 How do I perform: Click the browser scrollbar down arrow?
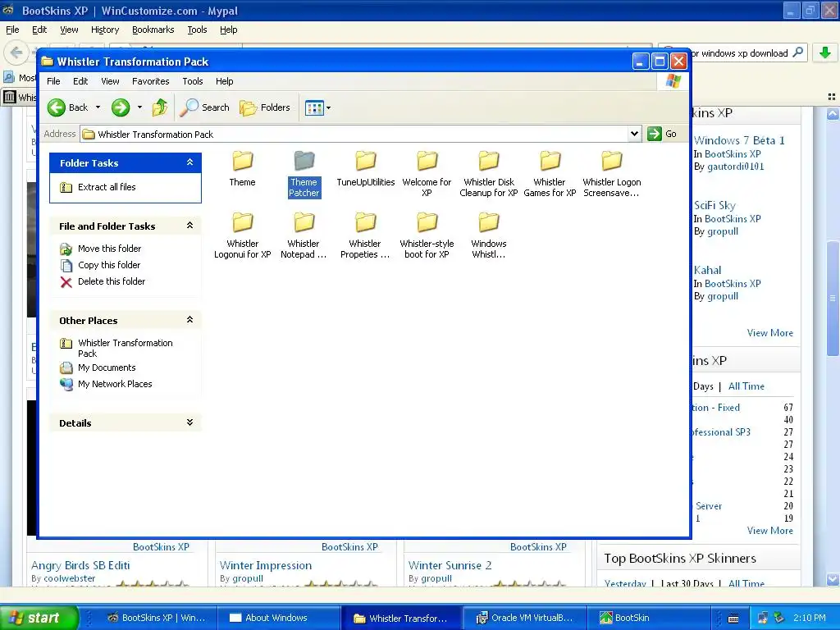833,579
